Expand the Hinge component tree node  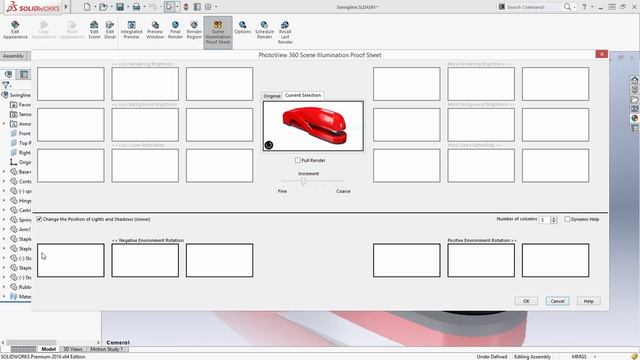point(4,200)
